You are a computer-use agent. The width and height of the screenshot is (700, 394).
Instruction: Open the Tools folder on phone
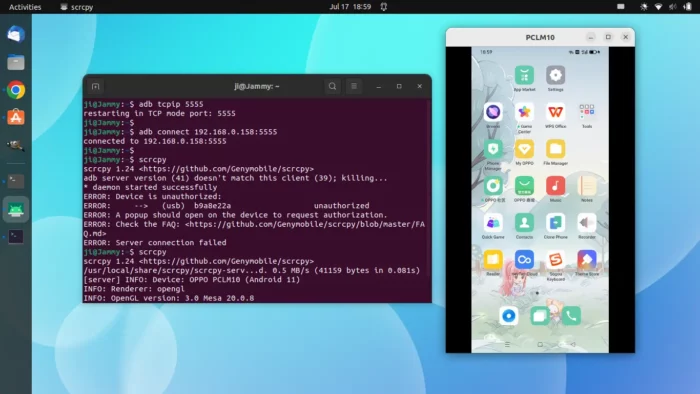coord(587,112)
